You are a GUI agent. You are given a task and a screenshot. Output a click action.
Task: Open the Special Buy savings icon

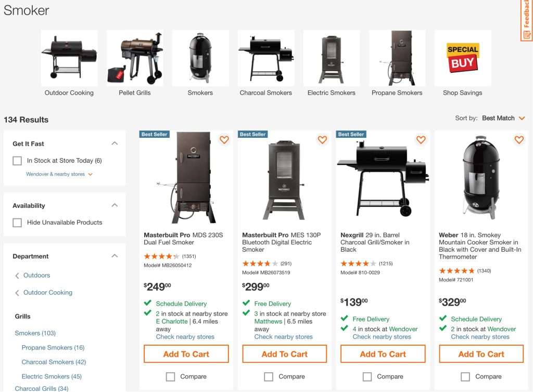pos(462,58)
